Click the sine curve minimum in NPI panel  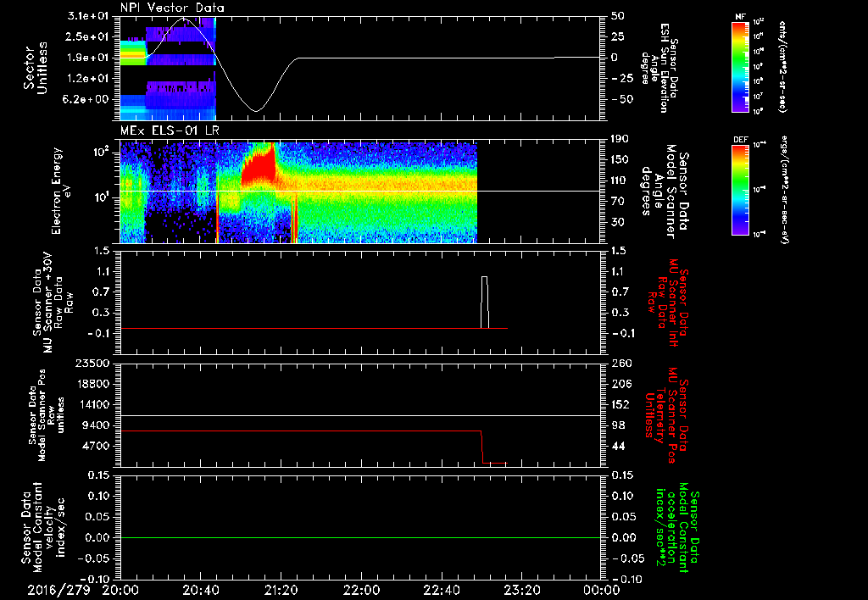point(255,111)
